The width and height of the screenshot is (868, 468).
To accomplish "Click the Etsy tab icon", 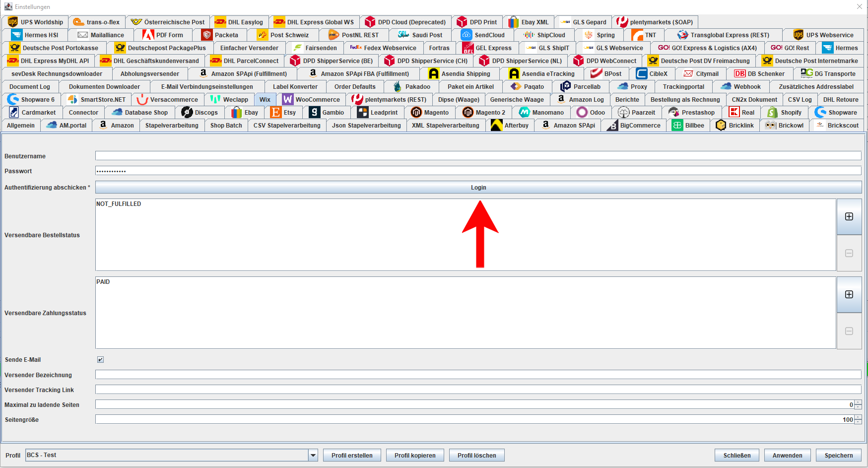I will coord(276,112).
